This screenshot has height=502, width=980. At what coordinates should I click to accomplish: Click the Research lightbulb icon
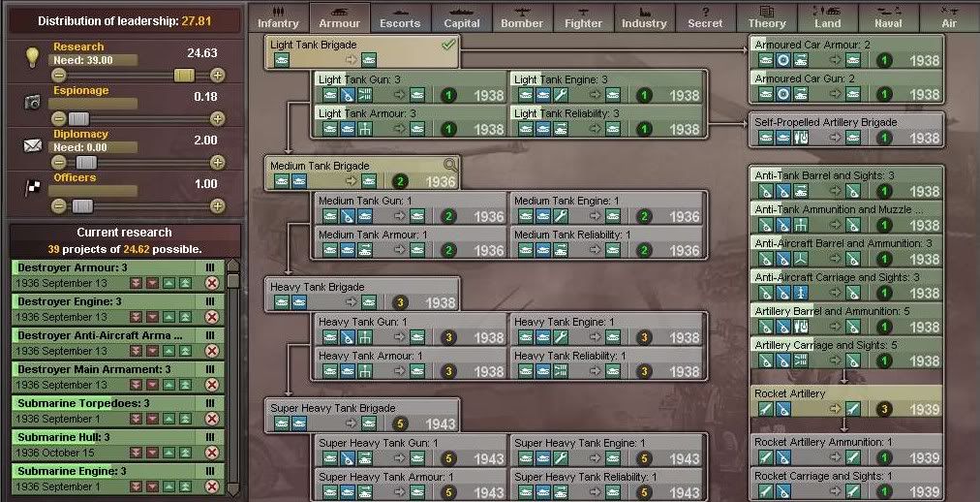pyautogui.click(x=32, y=56)
